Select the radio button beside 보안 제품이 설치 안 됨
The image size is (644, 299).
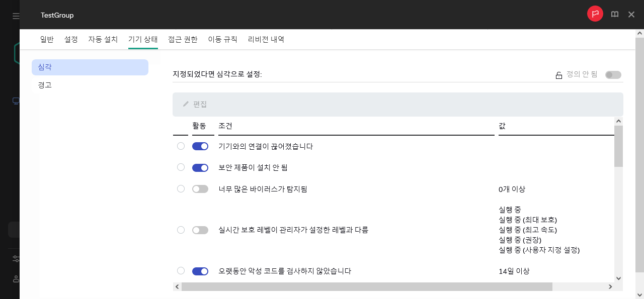(x=181, y=167)
